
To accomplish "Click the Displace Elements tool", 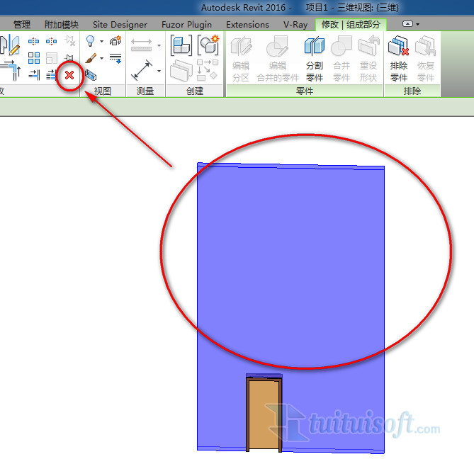I will click(x=115, y=40).
